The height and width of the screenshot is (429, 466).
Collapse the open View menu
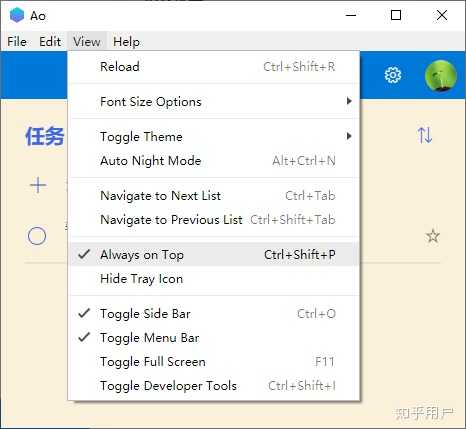coord(87,42)
